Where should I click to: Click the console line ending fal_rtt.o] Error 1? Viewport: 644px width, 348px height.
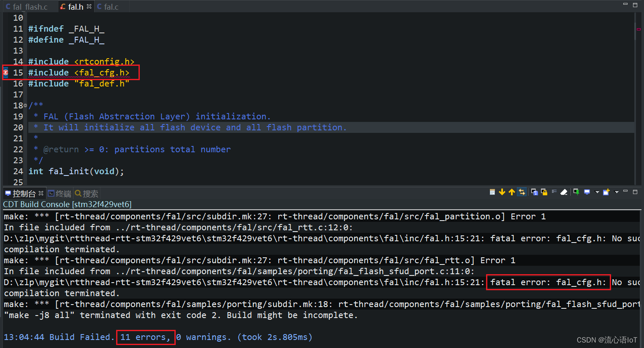pyautogui.click(x=260, y=260)
